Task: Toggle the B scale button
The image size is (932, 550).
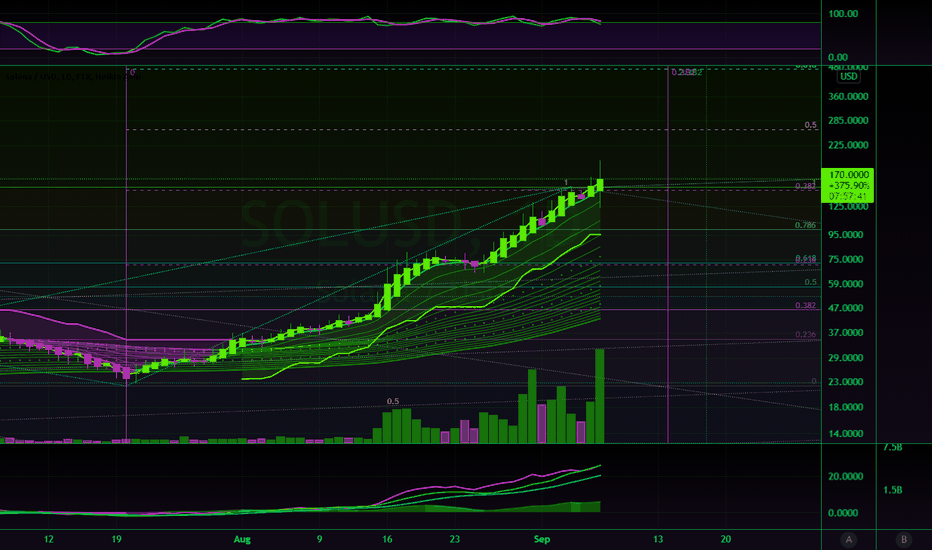Action: point(904,539)
